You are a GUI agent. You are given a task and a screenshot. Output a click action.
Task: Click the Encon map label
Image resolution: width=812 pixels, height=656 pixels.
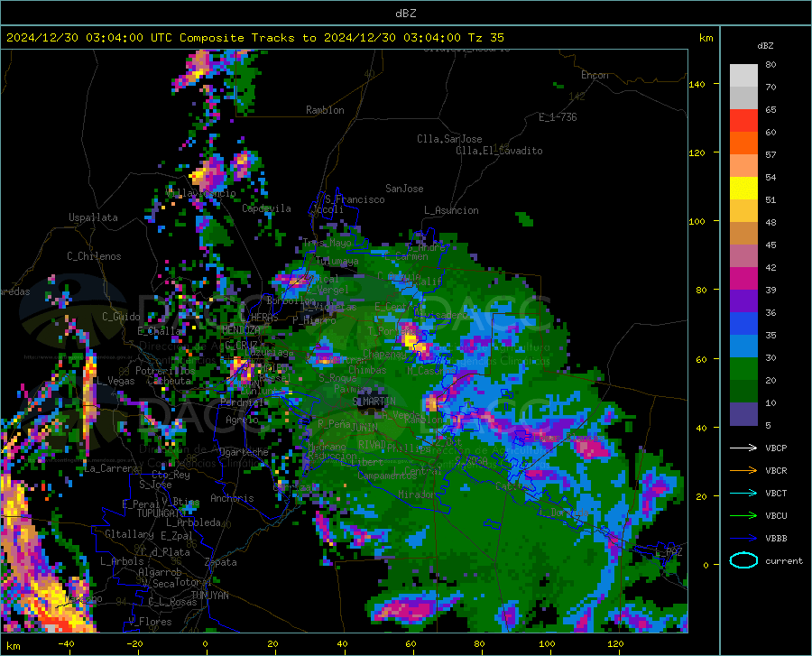pos(595,75)
